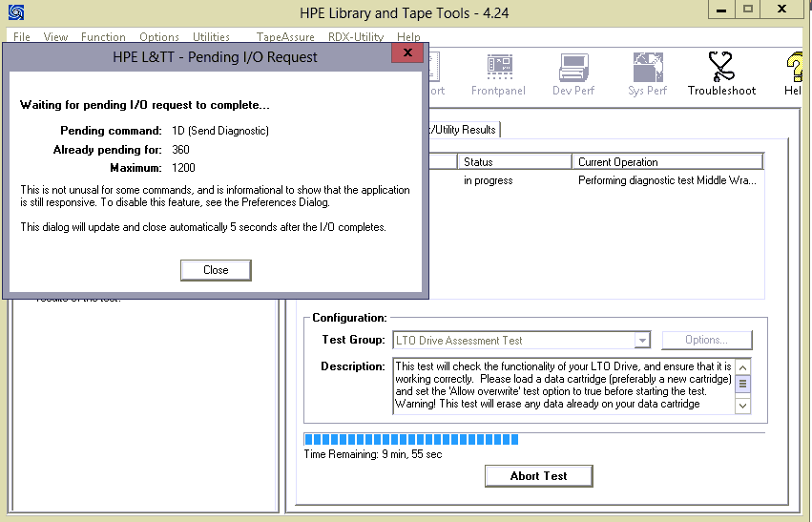The width and height of the screenshot is (812, 522).
Task: Click the HPE app logo icon
Action: 16,11
